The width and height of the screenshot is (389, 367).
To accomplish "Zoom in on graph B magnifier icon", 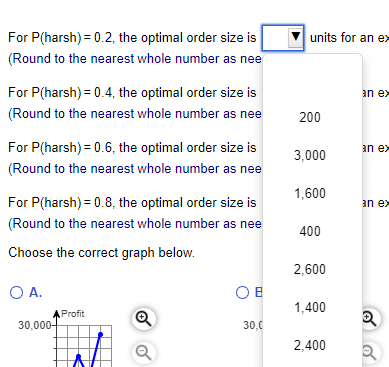I will (369, 319).
